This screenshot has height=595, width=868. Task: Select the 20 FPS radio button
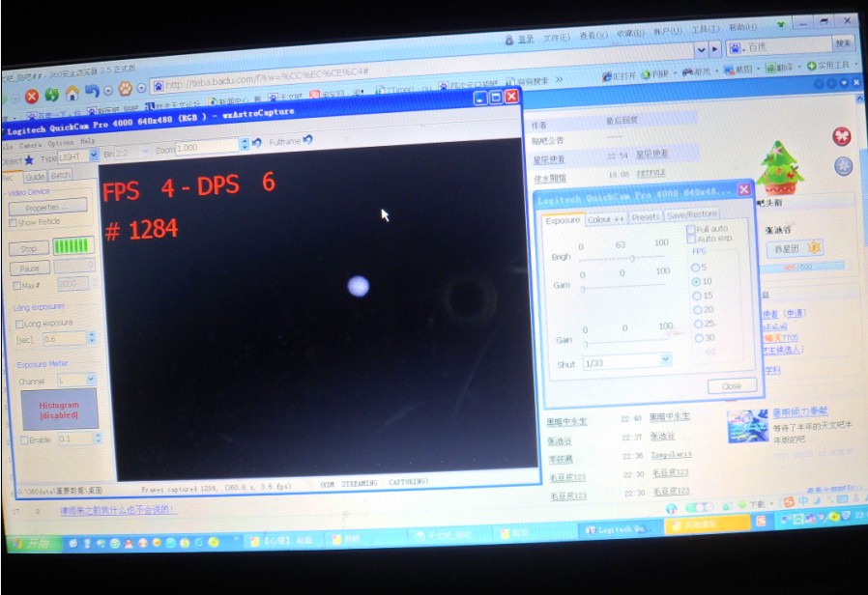(698, 310)
